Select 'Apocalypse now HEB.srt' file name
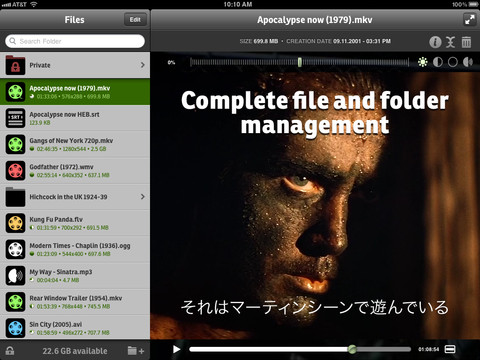Image resolution: width=480 pixels, height=360 pixels. pyautogui.click(x=64, y=115)
